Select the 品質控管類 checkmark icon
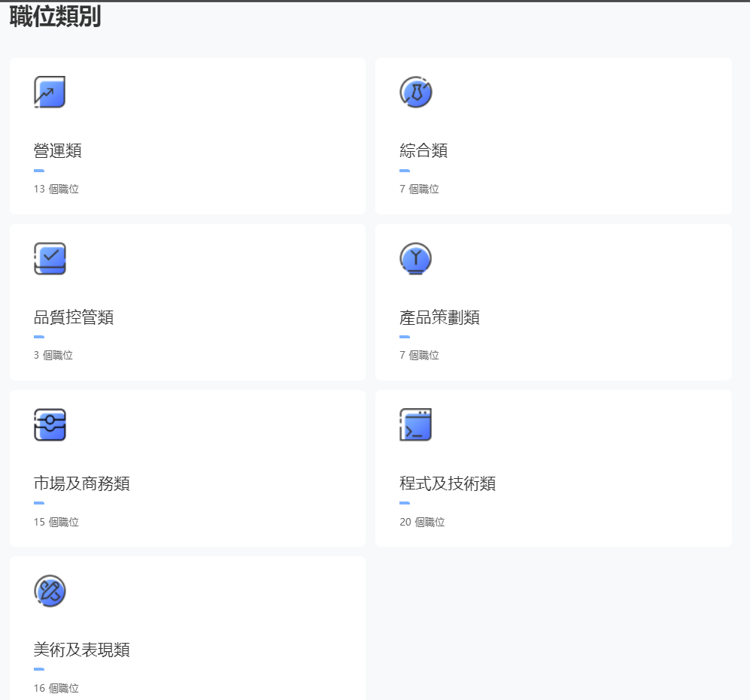The image size is (750, 700). [50, 258]
